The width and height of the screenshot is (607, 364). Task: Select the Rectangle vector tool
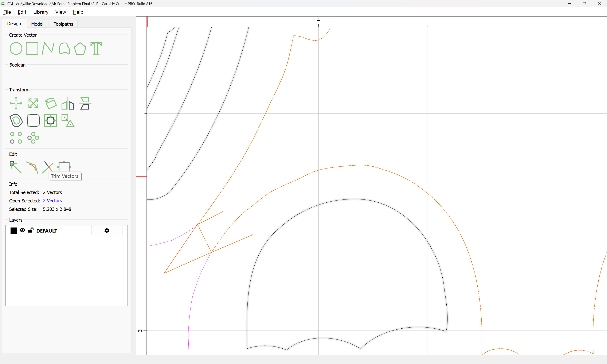click(32, 48)
